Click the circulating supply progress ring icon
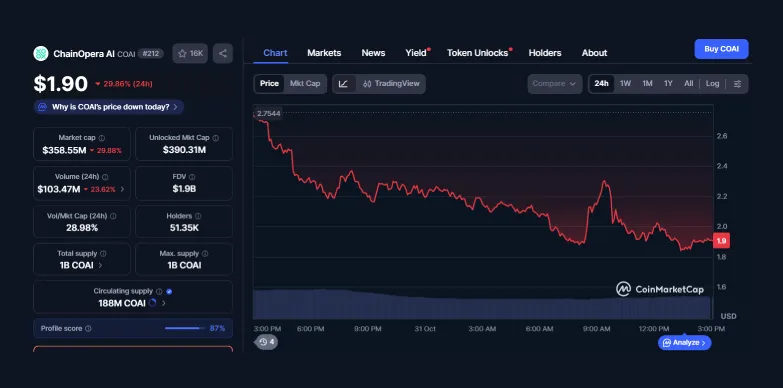This screenshot has height=388, width=783. [153, 303]
